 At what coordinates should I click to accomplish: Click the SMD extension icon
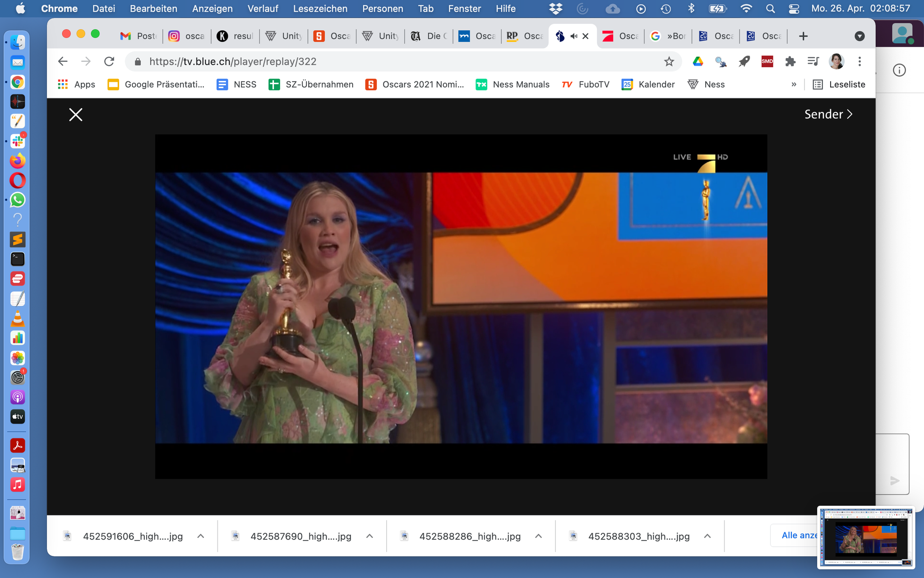tap(767, 61)
